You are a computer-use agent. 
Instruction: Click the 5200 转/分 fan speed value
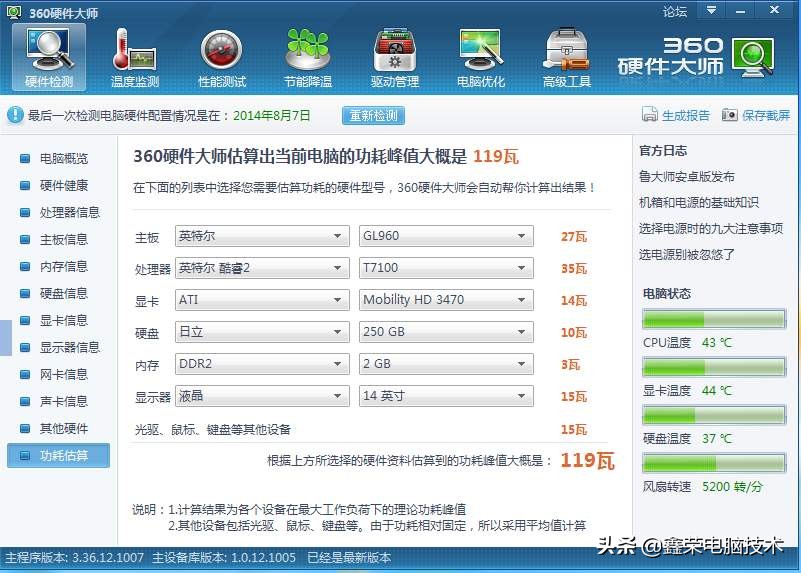click(732, 487)
